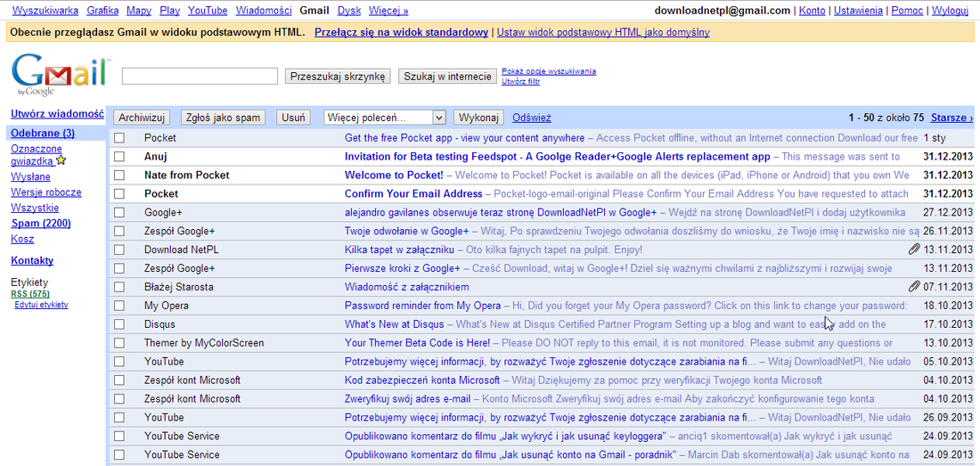Open Dysk from the top bar
980x466 pixels.
348,11
